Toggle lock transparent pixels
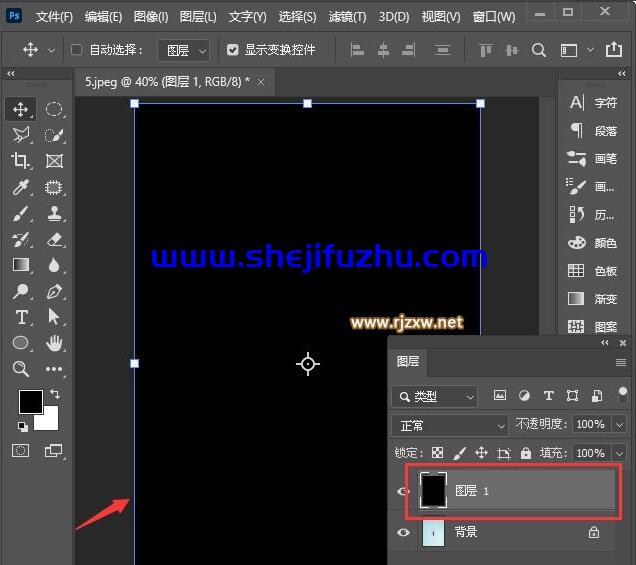 pos(437,453)
